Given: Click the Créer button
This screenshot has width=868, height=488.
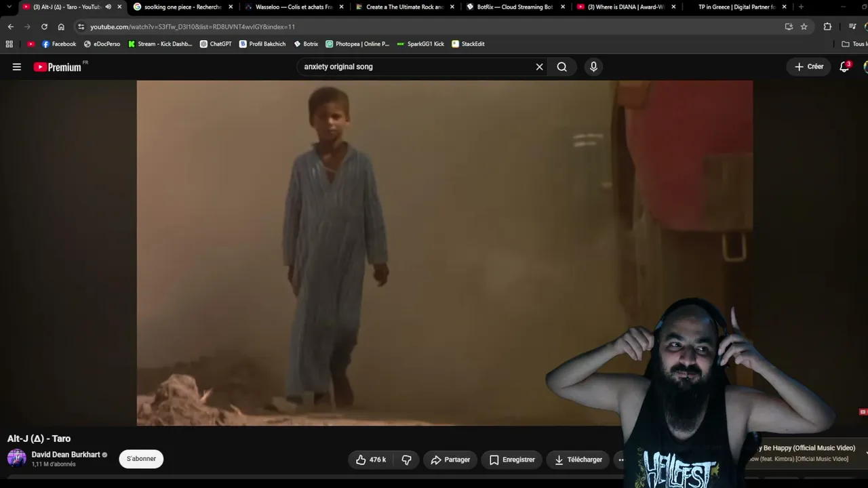Looking at the screenshot, I should tap(809, 66).
